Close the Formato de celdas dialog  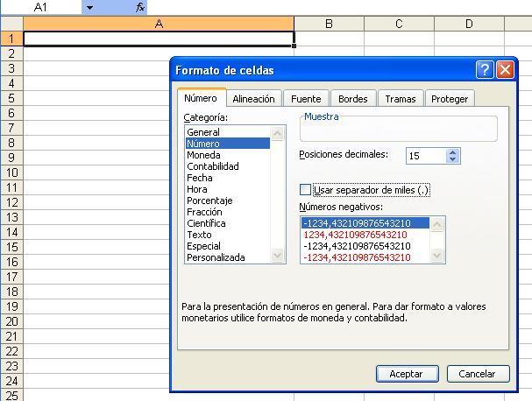click(x=505, y=70)
